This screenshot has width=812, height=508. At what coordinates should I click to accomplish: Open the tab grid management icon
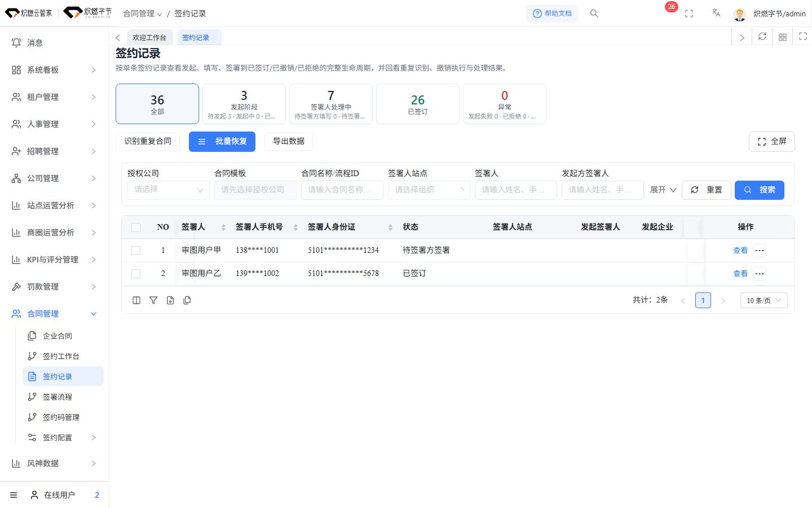783,37
